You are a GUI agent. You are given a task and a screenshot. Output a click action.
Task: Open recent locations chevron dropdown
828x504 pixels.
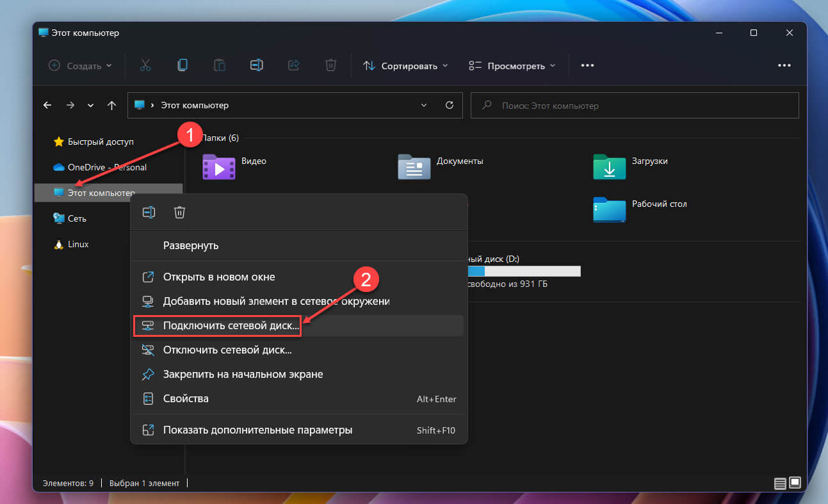tap(90, 105)
